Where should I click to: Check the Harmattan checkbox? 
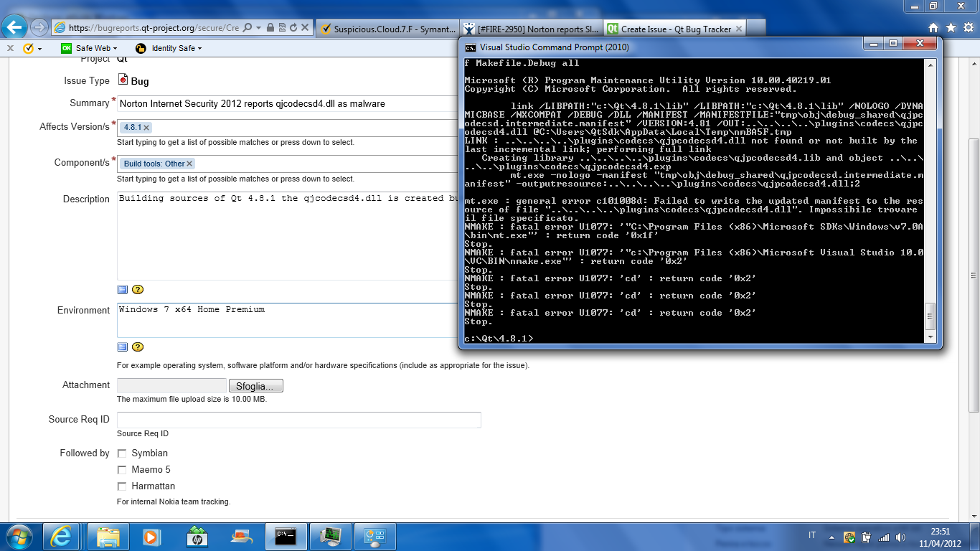(x=122, y=486)
